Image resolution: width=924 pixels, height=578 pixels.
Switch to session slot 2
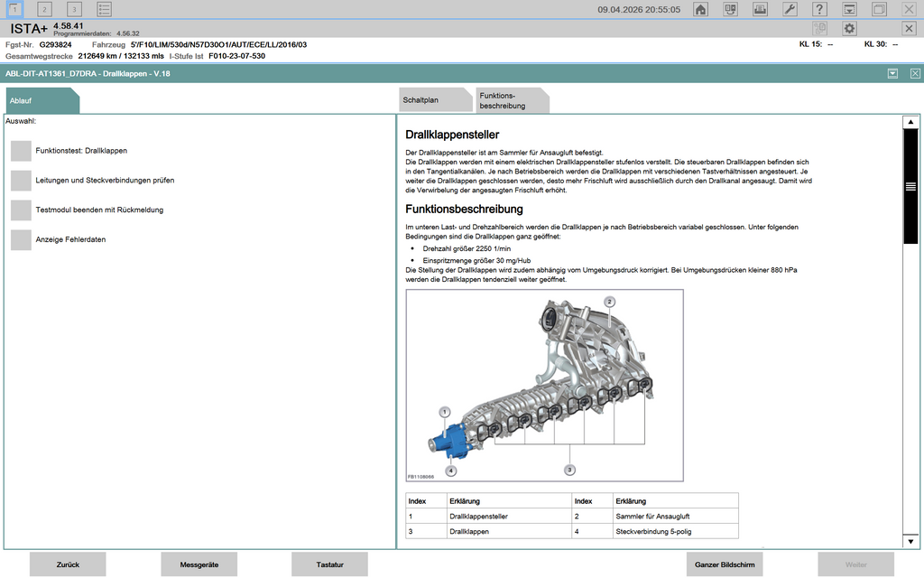click(44, 9)
